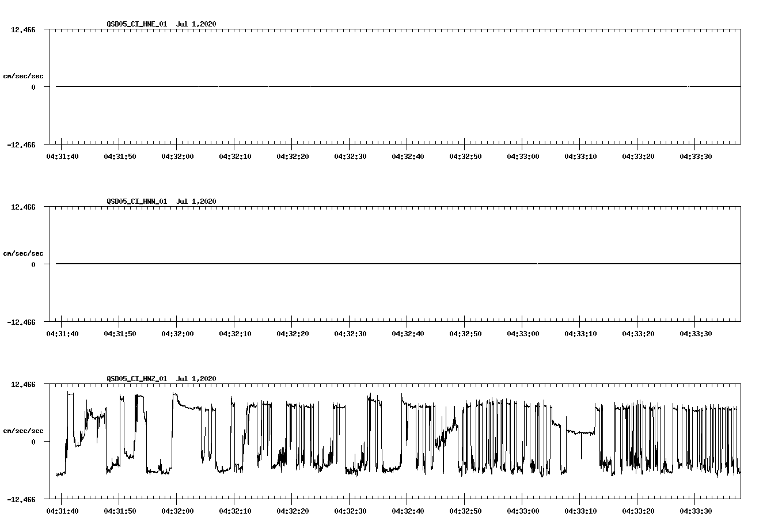This screenshot has height=532, width=782.
Task: Click 04:32:10 time label under HNE plot
Action: tap(235, 157)
